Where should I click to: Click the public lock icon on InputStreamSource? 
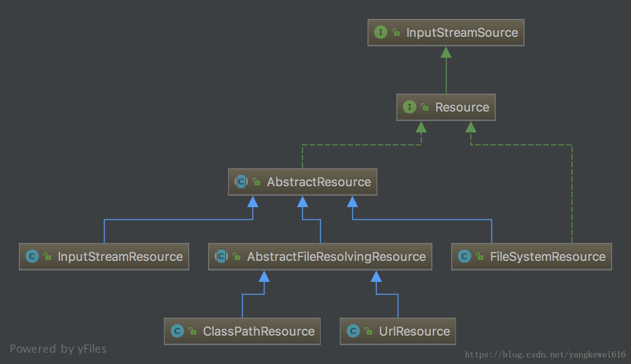tap(396, 33)
